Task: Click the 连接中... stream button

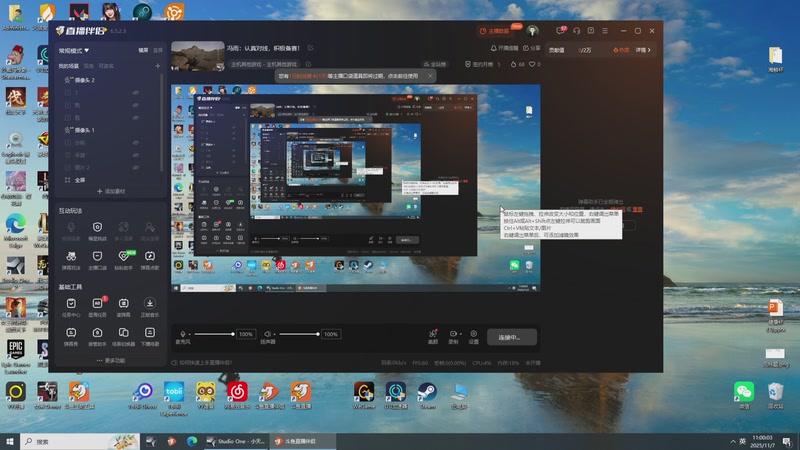Action: pyautogui.click(x=511, y=337)
